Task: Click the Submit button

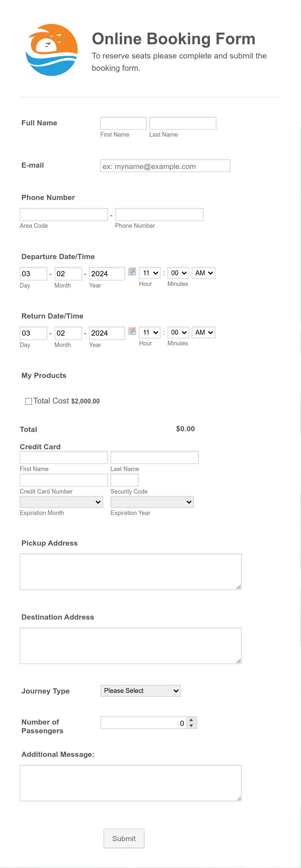Action: (x=124, y=838)
